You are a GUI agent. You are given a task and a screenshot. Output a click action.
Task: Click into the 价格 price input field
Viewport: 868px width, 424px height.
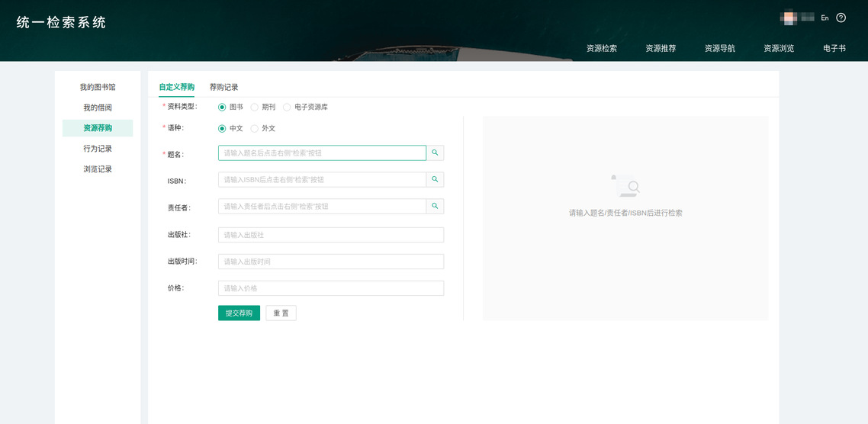click(x=330, y=288)
